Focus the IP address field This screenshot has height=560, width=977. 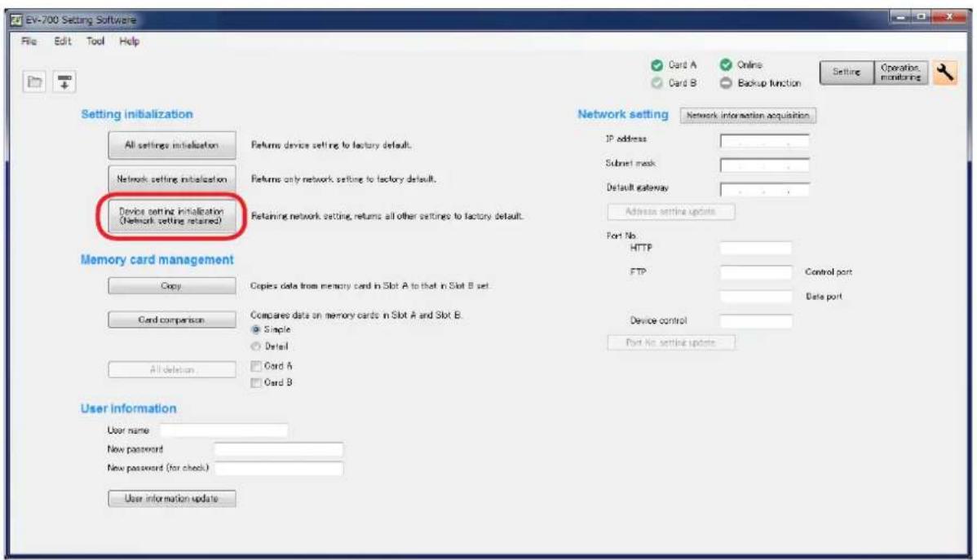[764, 141]
